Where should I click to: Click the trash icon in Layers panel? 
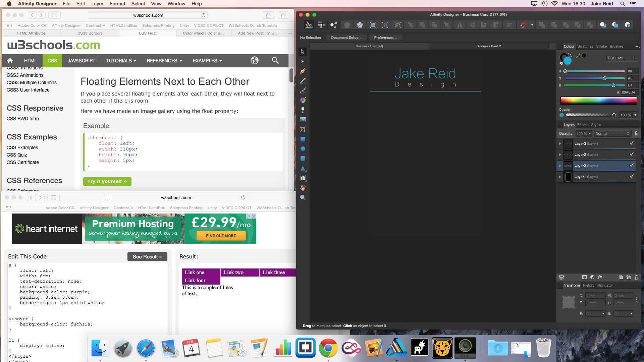636,277
